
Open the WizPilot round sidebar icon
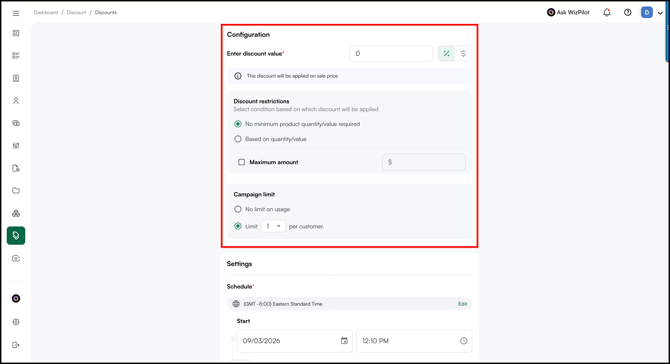click(x=16, y=299)
